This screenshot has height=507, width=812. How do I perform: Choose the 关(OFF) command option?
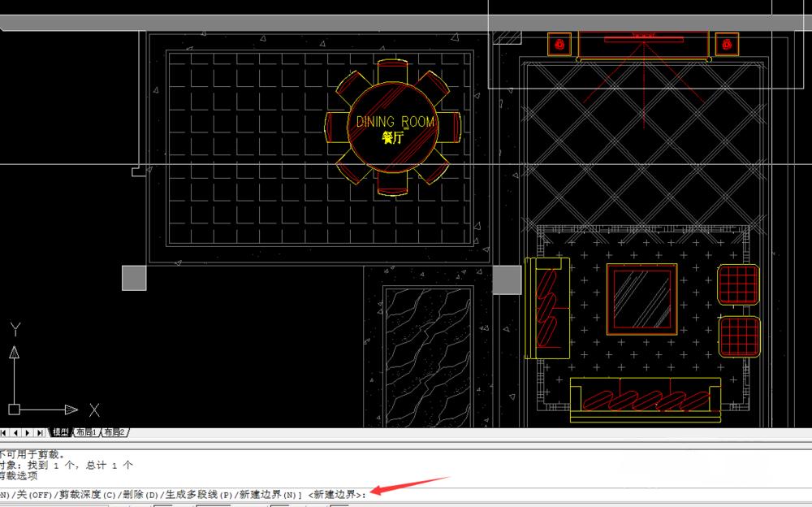tap(34, 495)
